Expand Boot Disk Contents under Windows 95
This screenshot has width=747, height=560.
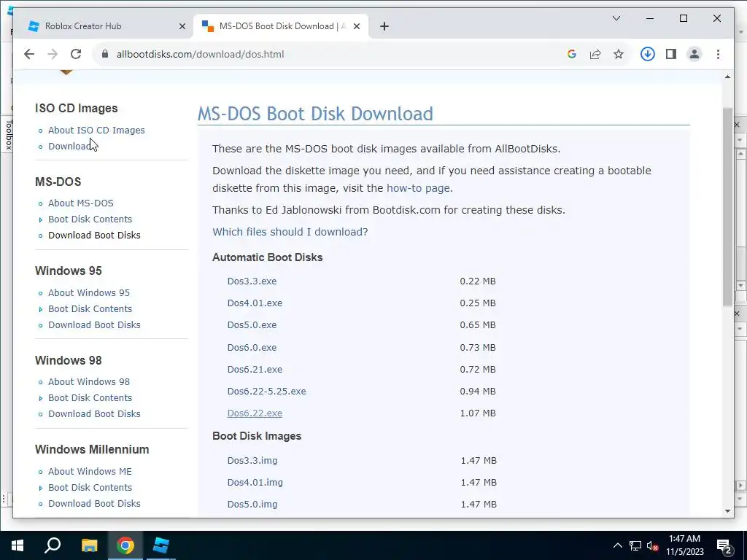[x=90, y=308]
